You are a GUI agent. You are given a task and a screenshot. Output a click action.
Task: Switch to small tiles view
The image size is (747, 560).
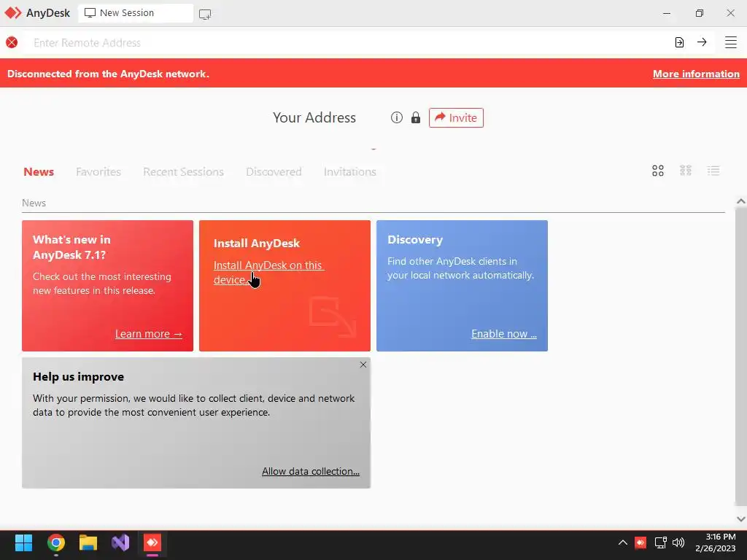tap(686, 171)
